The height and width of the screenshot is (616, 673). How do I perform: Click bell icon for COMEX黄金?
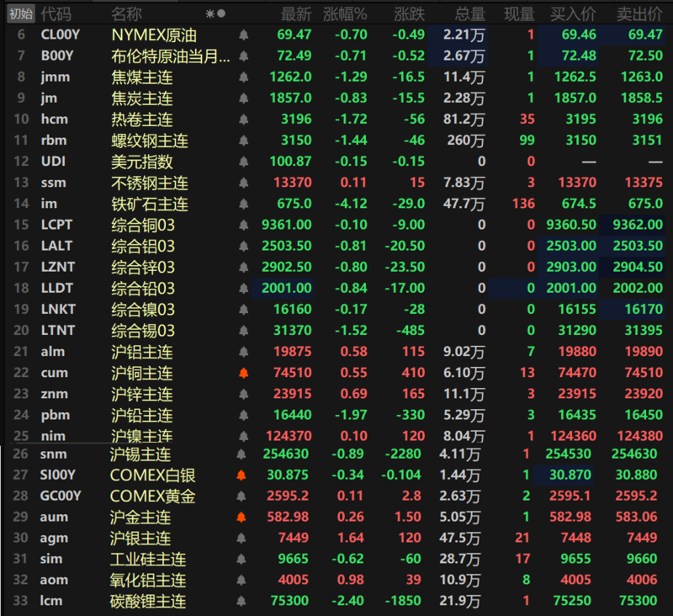pyautogui.click(x=241, y=497)
